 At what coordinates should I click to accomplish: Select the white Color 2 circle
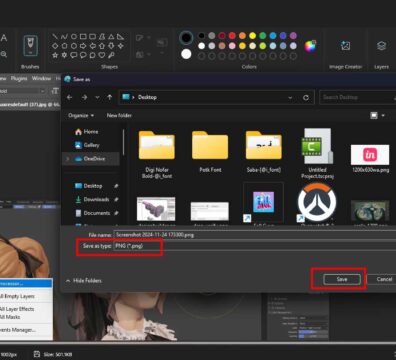186,54
